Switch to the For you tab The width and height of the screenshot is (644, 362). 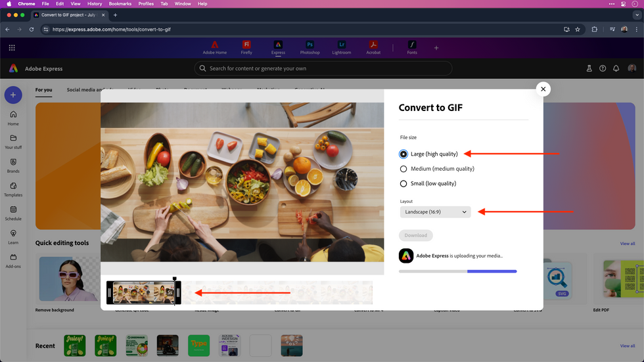[43, 90]
